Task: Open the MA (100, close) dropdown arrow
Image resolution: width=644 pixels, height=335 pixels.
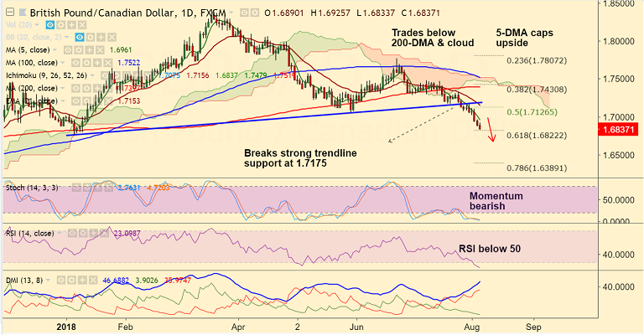Action: 62,63
